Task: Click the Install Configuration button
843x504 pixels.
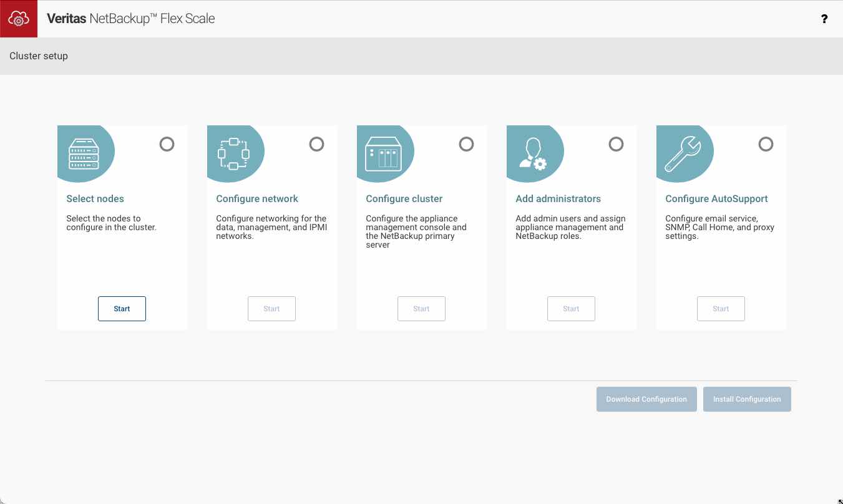Action: (747, 399)
